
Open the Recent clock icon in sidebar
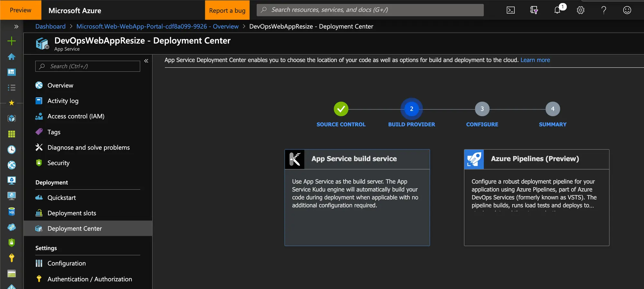tap(12, 149)
